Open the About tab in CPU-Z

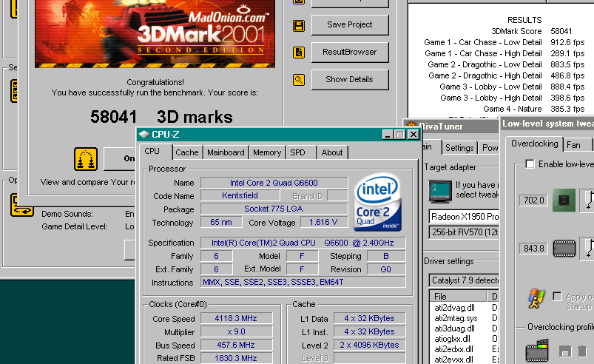pos(332,152)
